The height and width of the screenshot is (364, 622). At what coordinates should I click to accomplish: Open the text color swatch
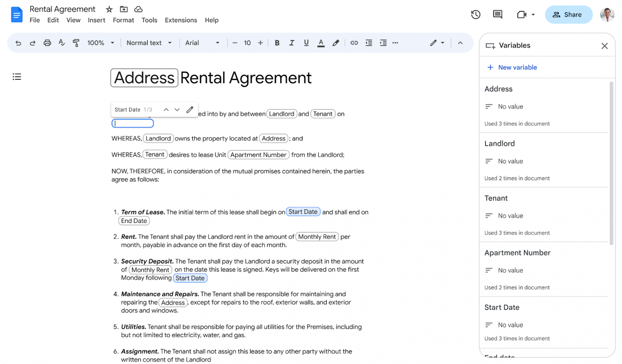point(321,42)
